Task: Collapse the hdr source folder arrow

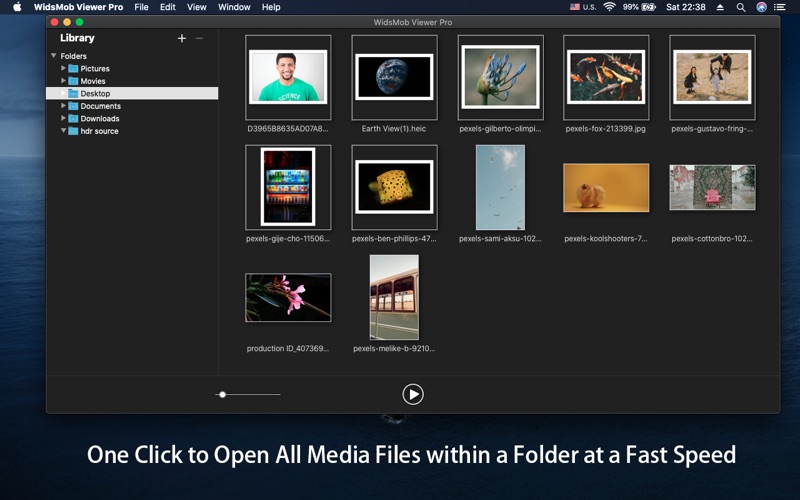Action: [64, 131]
